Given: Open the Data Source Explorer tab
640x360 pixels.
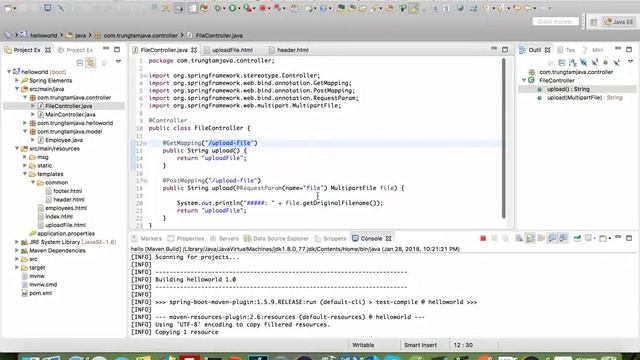Looking at the screenshot, I should (276, 238).
